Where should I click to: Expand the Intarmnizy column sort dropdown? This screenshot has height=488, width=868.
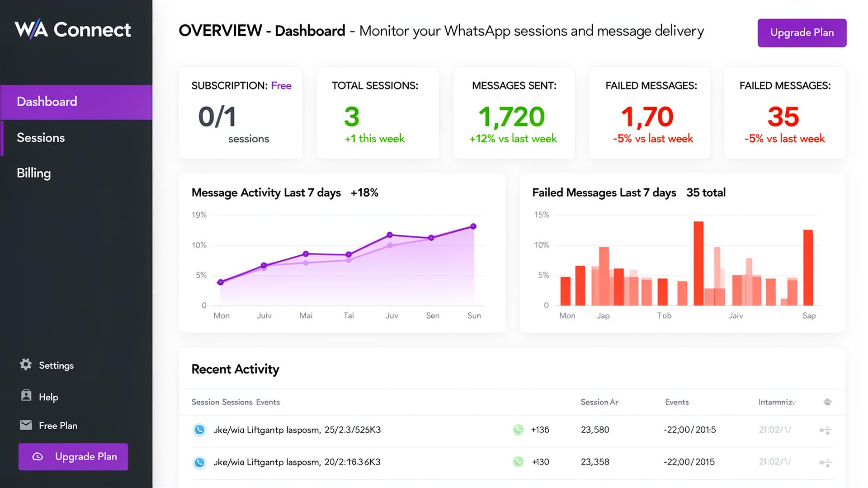tap(777, 402)
